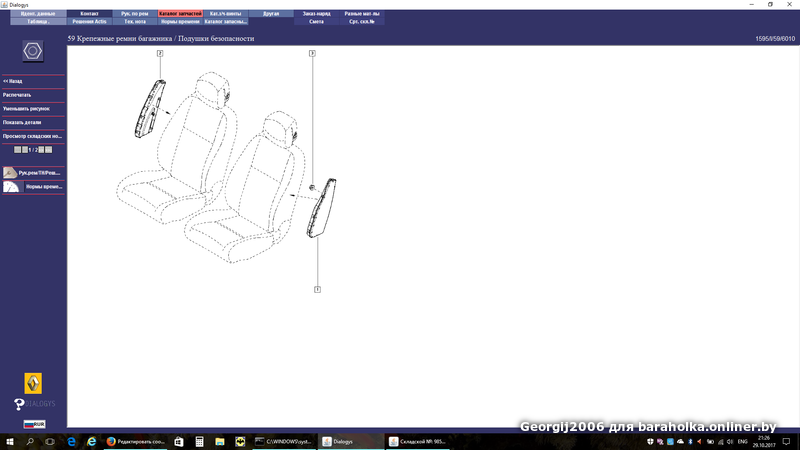Open the taskbar clock showing 21:26

click(764, 442)
